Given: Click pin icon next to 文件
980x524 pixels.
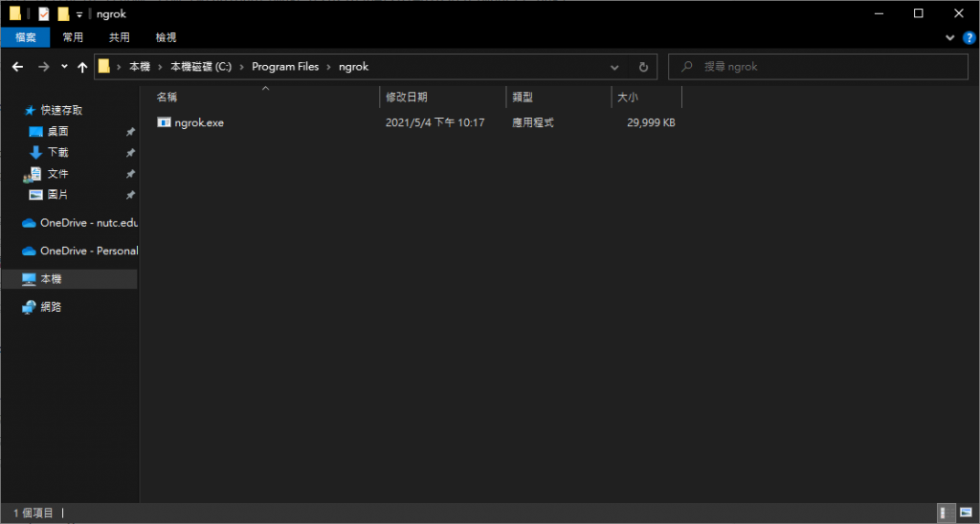Looking at the screenshot, I should point(130,174).
